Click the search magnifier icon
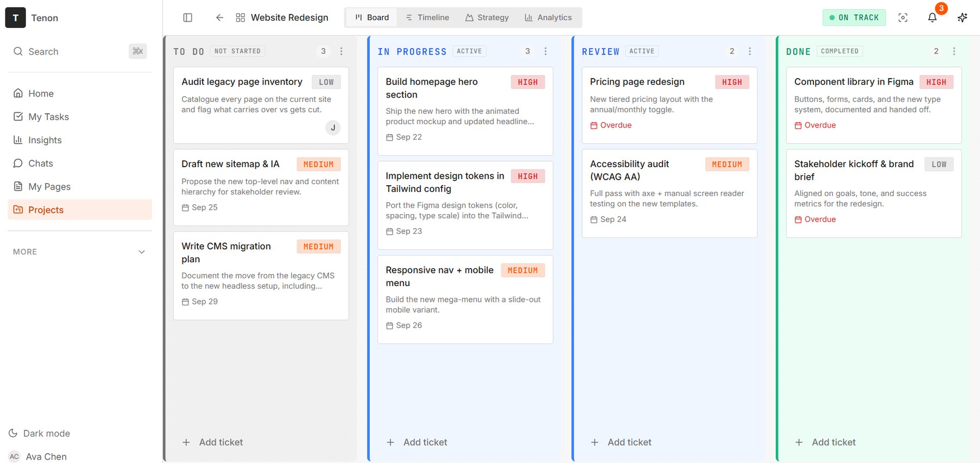This screenshot has width=980, height=463. click(18, 51)
